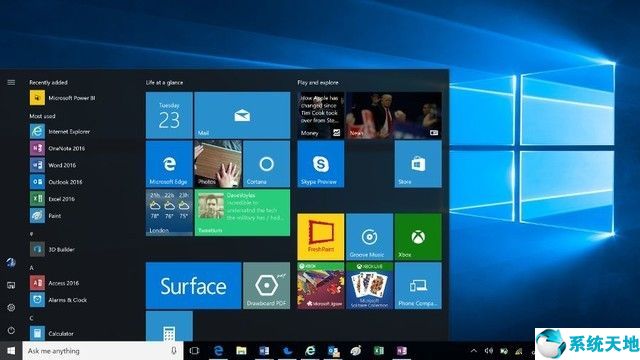Open Settings gear in the Start menu

point(11,307)
